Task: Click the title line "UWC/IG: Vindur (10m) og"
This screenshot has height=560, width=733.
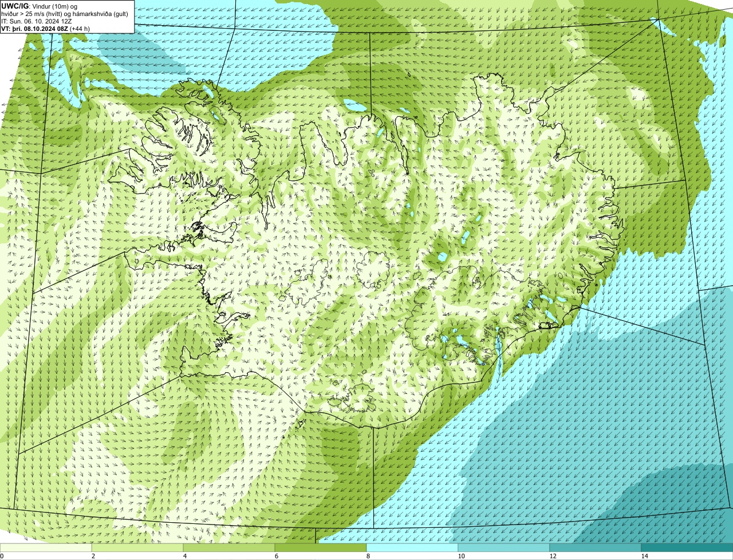Action: pos(40,6)
